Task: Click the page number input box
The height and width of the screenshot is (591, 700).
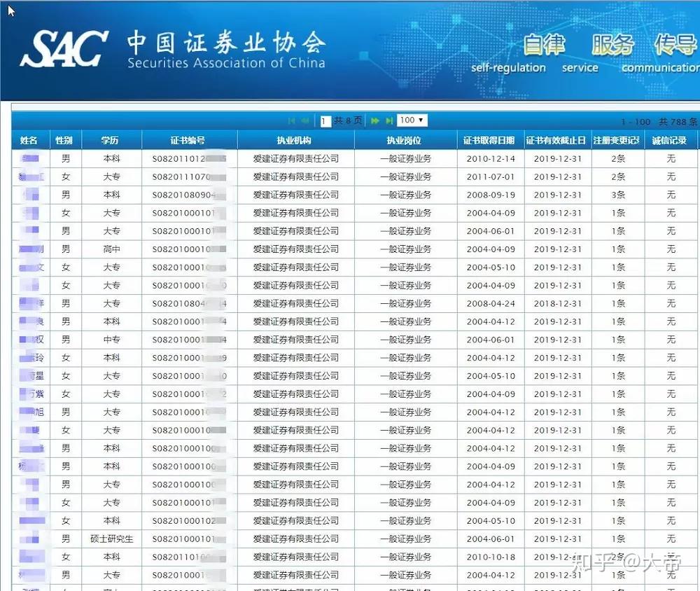Action: pyautogui.click(x=325, y=121)
